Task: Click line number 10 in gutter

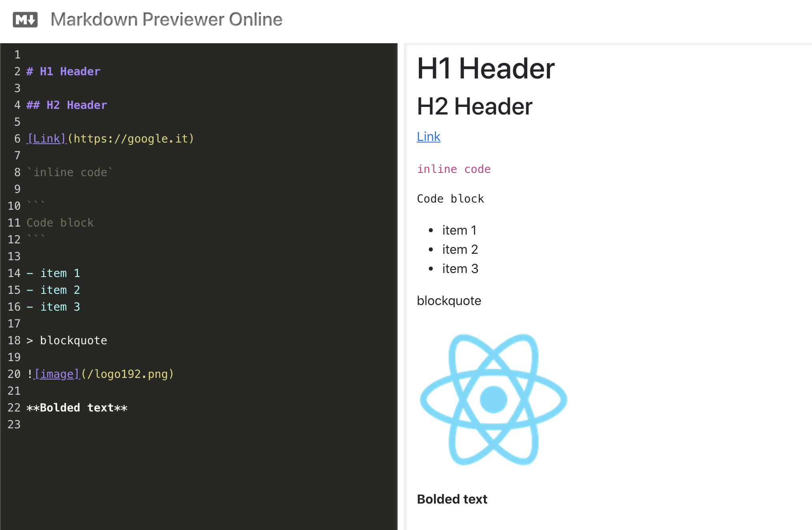Action: [x=14, y=206]
